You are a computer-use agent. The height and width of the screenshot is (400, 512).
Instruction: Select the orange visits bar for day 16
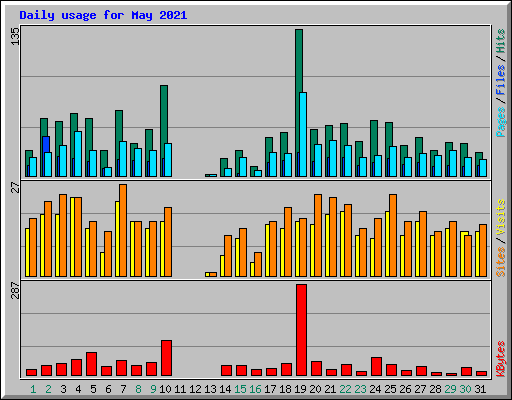tap(258, 264)
